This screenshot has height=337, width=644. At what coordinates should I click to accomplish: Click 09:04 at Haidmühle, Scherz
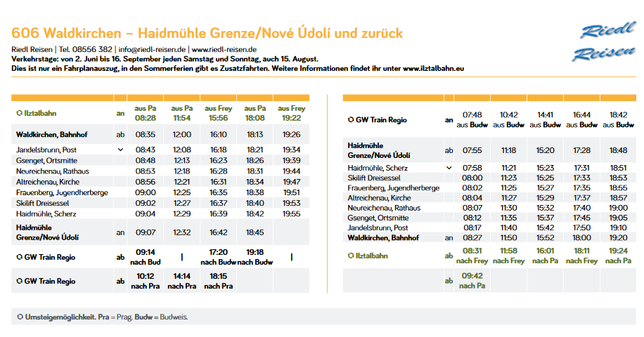[146, 213]
